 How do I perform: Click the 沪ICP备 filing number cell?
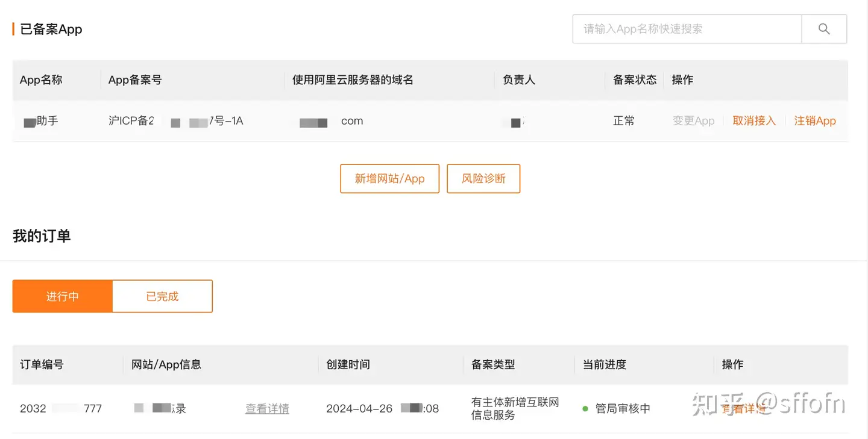click(x=175, y=121)
